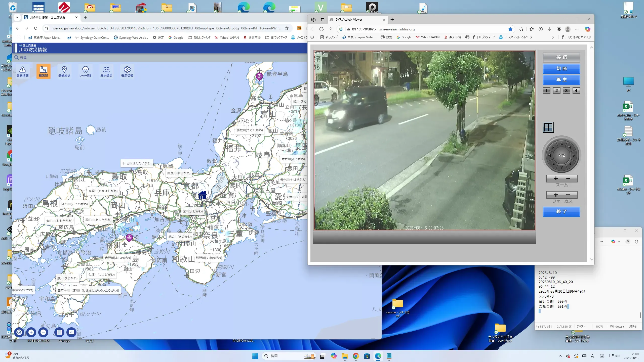Click the quad-split view grid icon

548,127
